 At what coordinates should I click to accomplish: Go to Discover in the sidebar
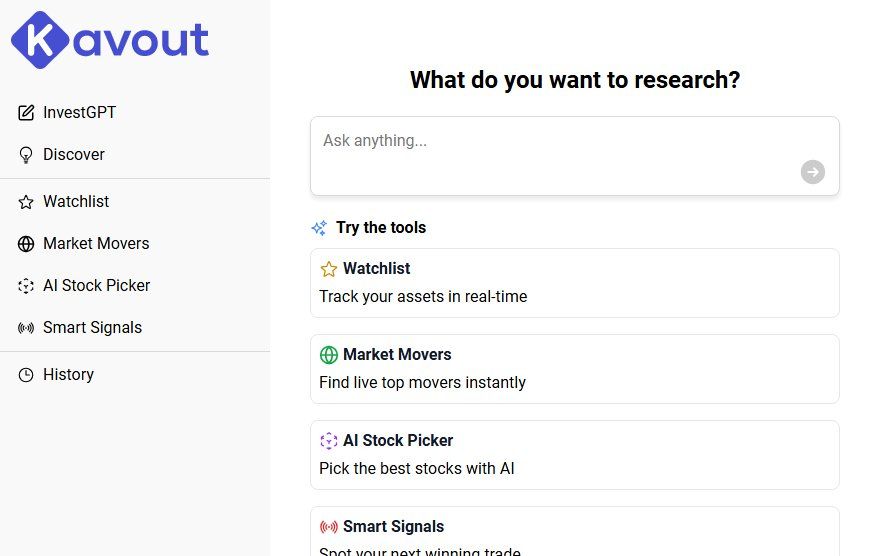point(74,155)
